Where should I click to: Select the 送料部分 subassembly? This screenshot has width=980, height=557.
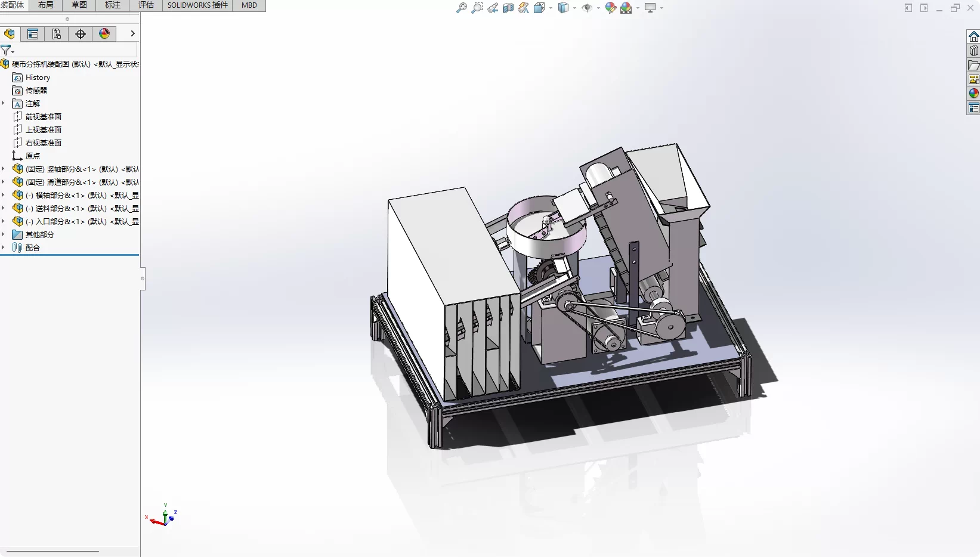tap(76, 209)
